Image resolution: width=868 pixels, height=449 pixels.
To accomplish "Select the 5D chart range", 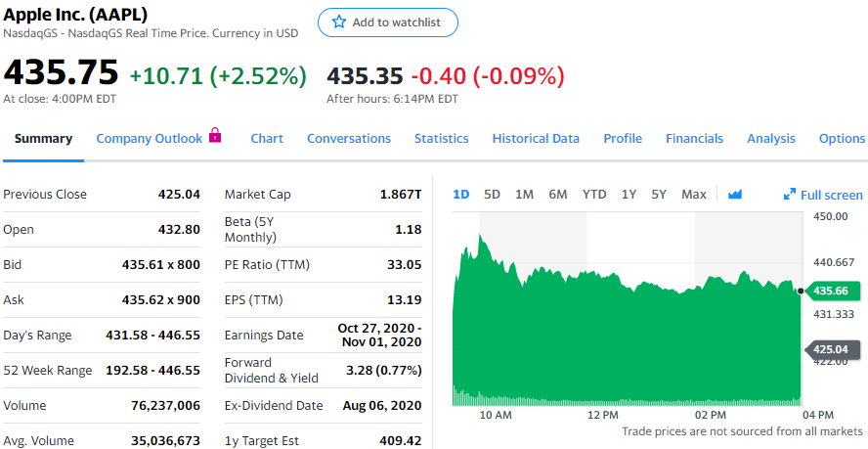I will coord(492,194).
